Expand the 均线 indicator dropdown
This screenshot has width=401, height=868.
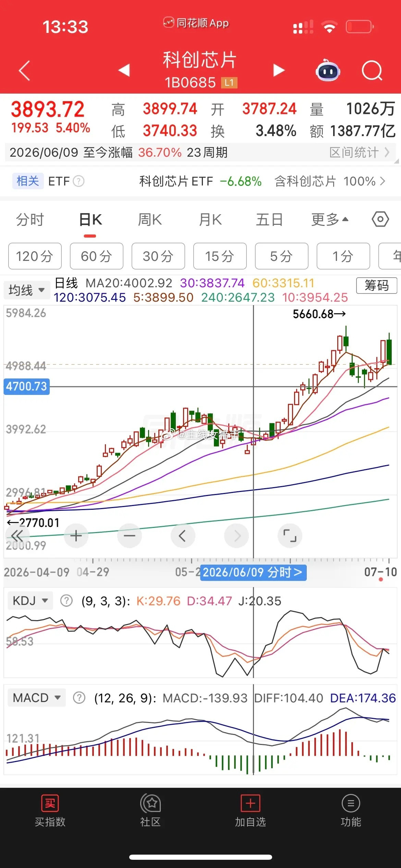pos(27,290)
